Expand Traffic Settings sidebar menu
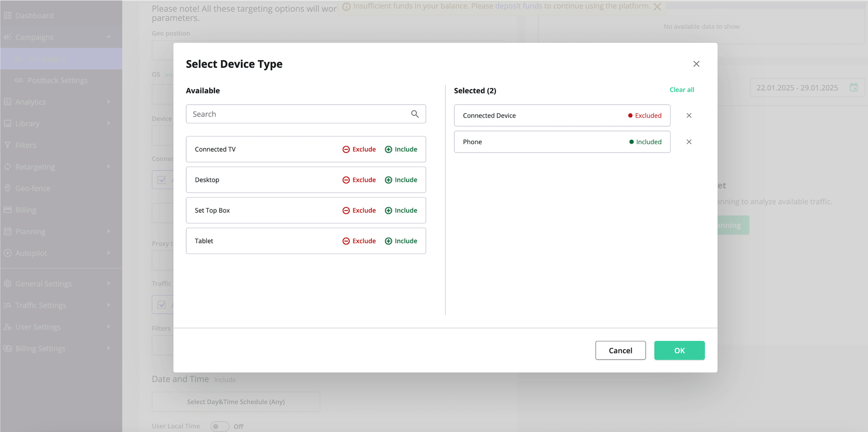Screen dimensions: 868x432 (x=61, y=305)
